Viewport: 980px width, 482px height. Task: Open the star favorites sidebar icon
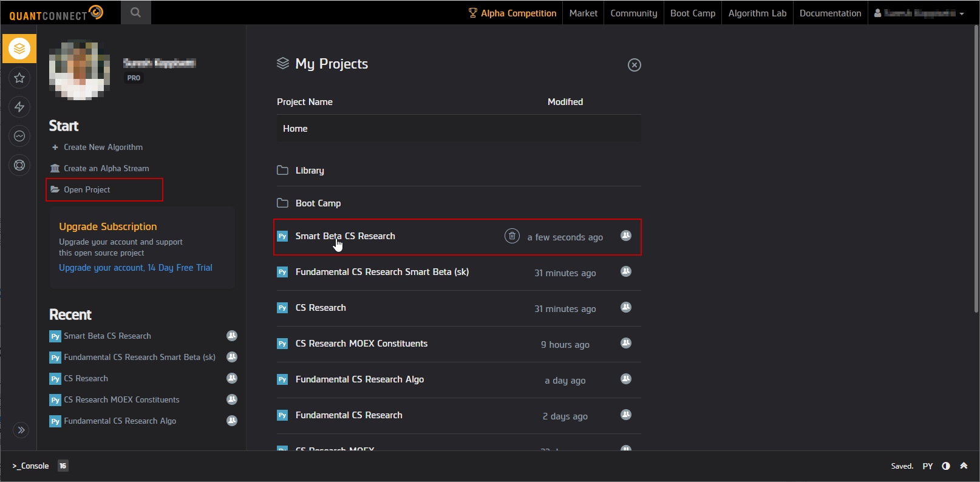point(19,78)
